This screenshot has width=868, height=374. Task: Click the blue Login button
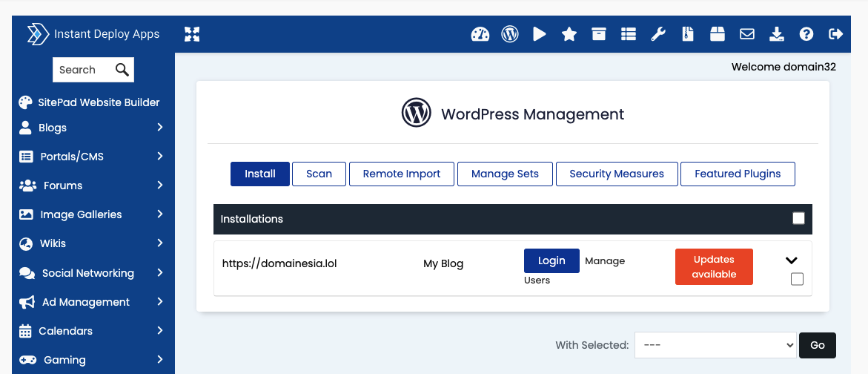[x=552, y=260]
